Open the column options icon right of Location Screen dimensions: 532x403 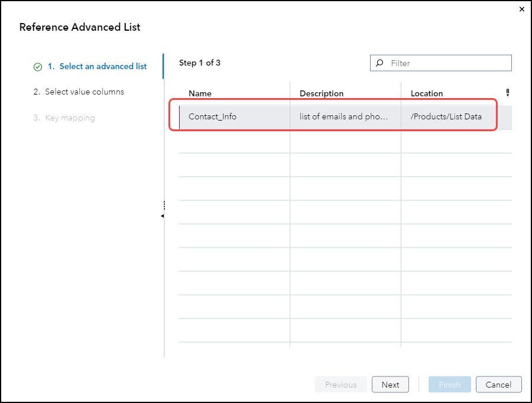[x=507, y=93]
